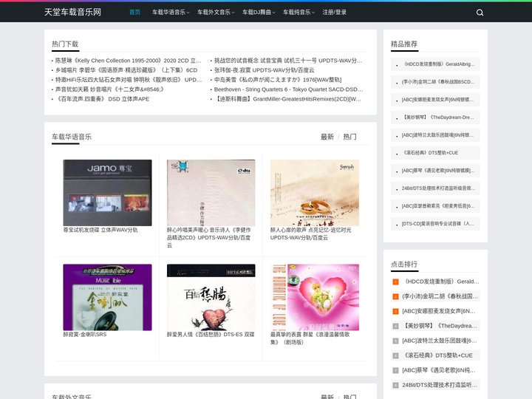Image resolution: width=532 pixels, height=399 pixels.
Task: Open 醉寂寞-金喇叭SRS title link
Action: [x=85, y=335]
